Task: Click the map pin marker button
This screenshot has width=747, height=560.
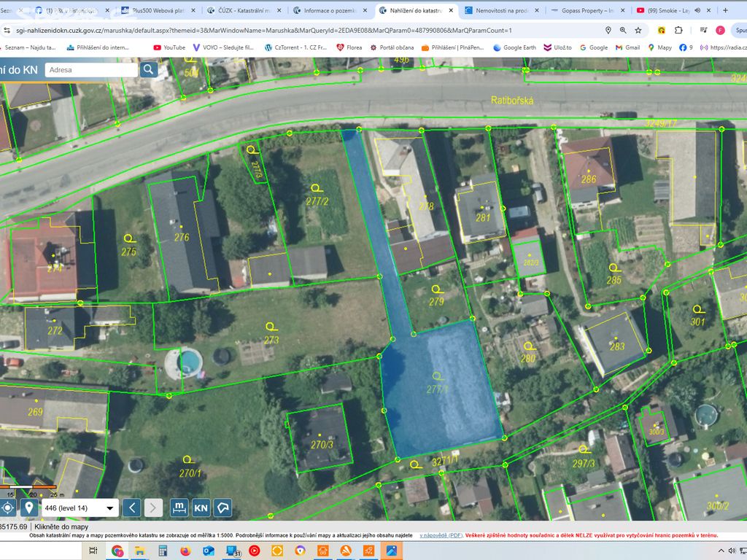Action: (28, 508)
